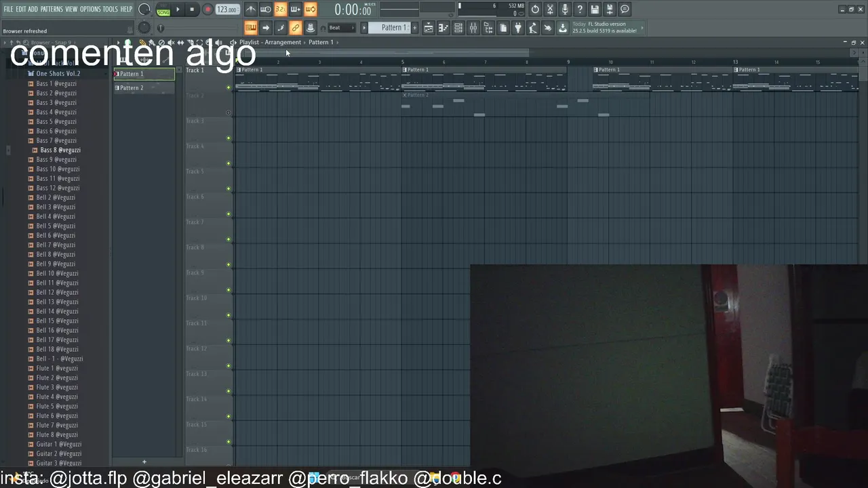Viewport: 868px width, 488px height.
Task: Open the TOOLS menu
Action: click(110, 9)
